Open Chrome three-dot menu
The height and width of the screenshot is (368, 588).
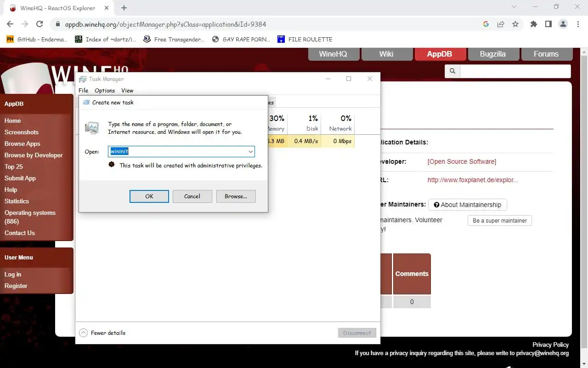[x=578, y=24]
